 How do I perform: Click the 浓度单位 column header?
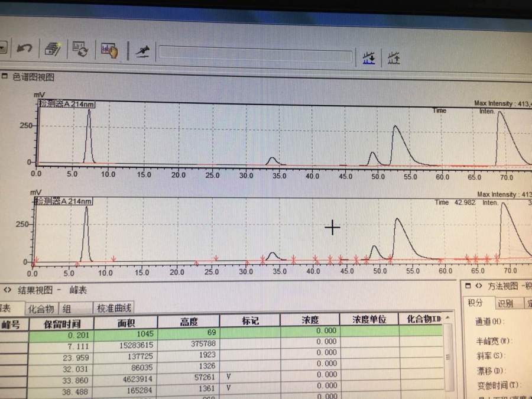[369, 319]
